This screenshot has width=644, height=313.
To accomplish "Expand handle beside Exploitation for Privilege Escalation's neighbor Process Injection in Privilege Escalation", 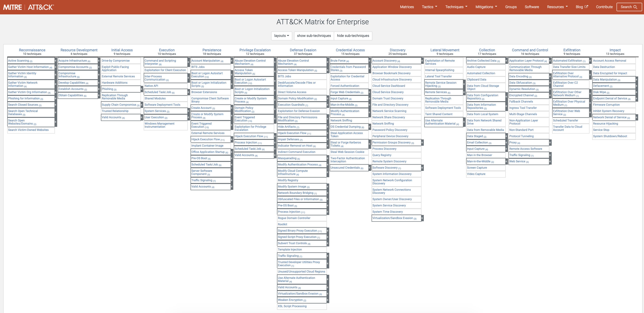I will (x=275, y=143).
